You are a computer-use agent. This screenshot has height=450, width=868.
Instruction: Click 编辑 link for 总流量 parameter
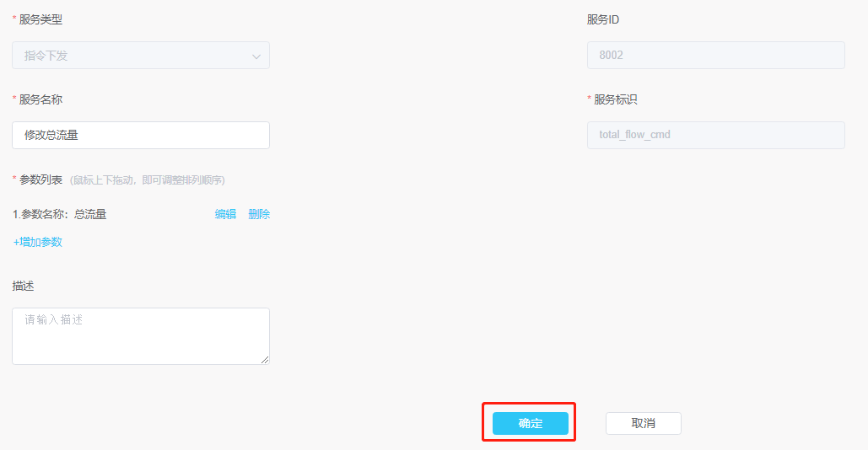[225, 215]
